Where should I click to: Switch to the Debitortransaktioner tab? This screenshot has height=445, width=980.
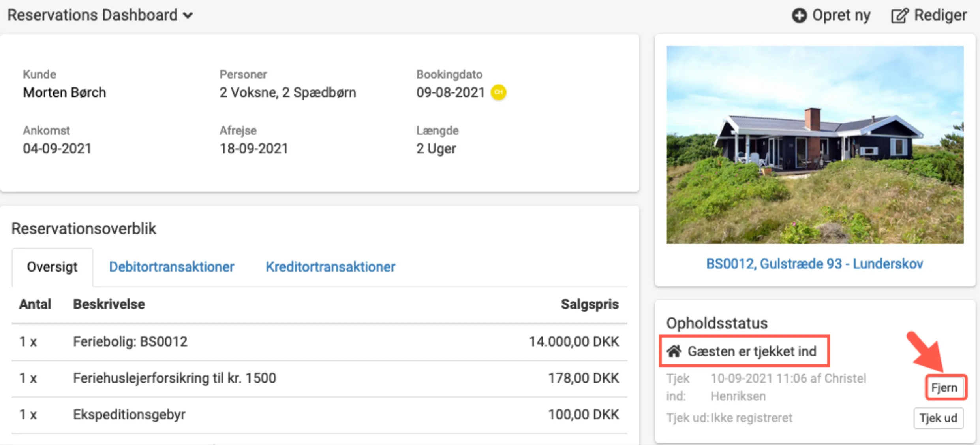click(171, 267)
